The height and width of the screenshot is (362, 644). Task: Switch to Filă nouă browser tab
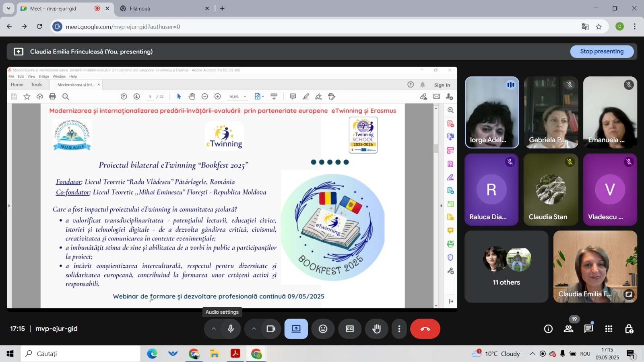[165, 8]
